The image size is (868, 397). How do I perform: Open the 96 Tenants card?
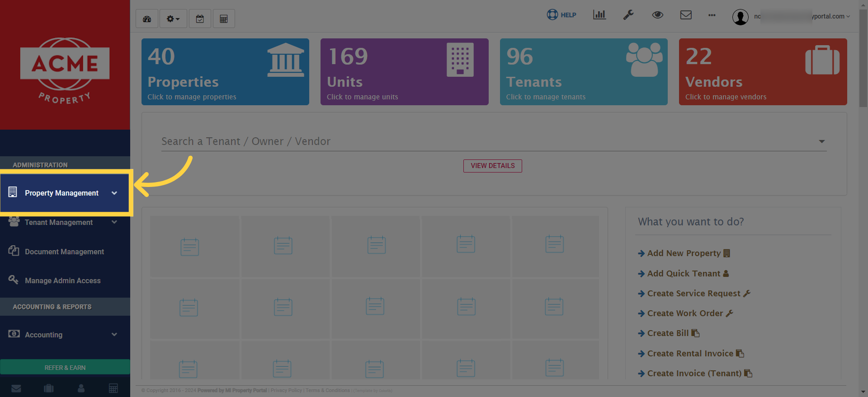584,72
